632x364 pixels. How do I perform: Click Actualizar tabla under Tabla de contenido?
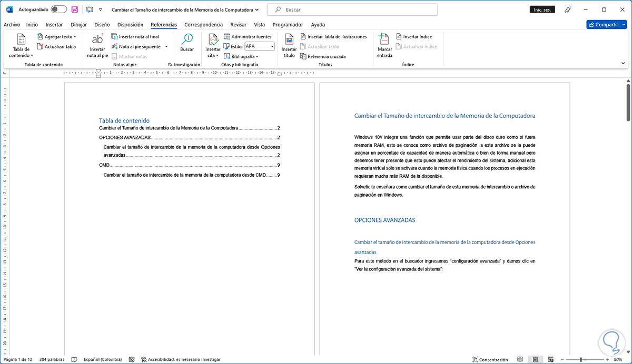[x=56, y=46]
